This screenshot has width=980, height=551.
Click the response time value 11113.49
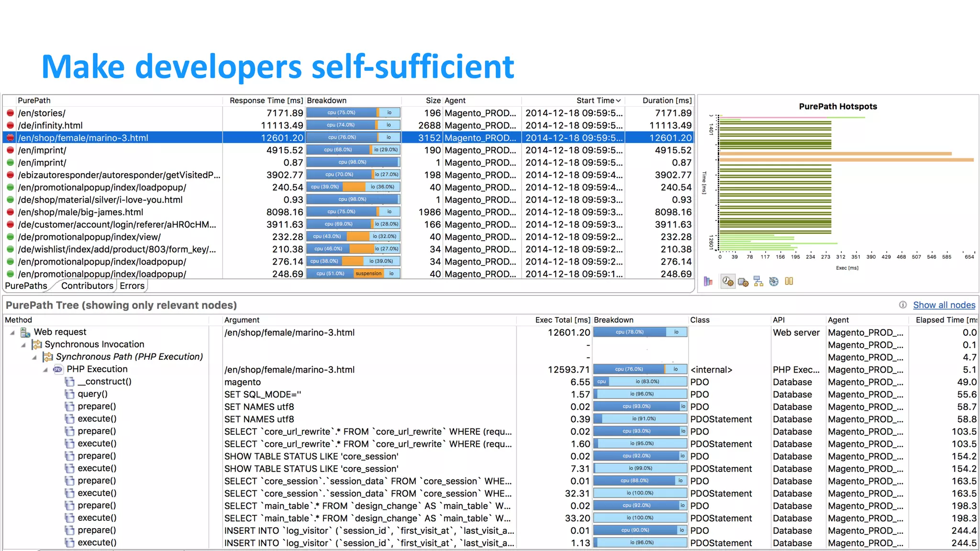pos(282,125)
